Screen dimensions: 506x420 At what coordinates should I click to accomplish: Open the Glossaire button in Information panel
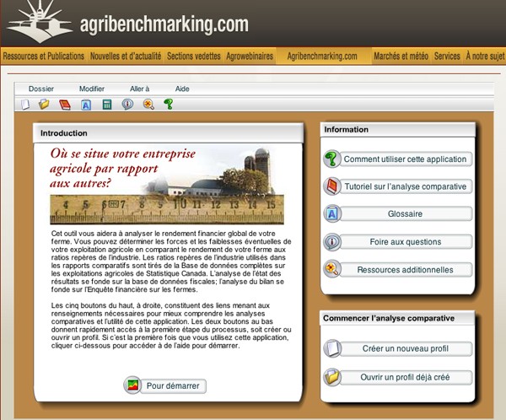point(405,214)
